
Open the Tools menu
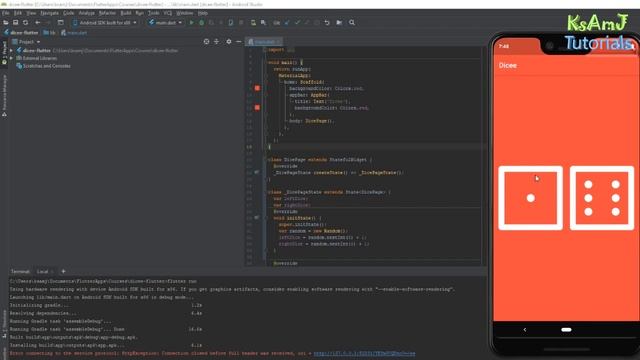click(153, 13)
